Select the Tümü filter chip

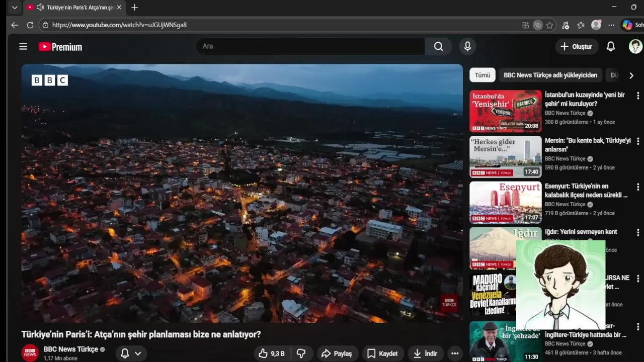coord(482,75)
